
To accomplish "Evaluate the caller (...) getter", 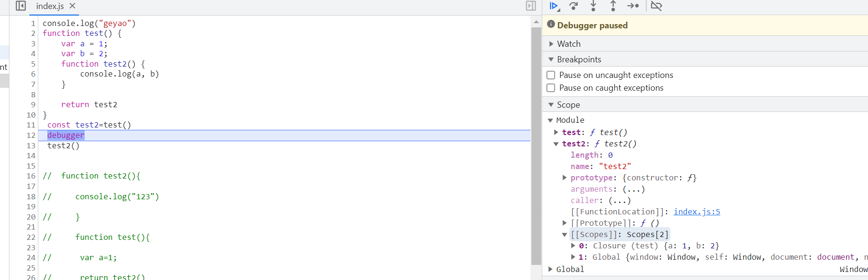I will [619, 201].
